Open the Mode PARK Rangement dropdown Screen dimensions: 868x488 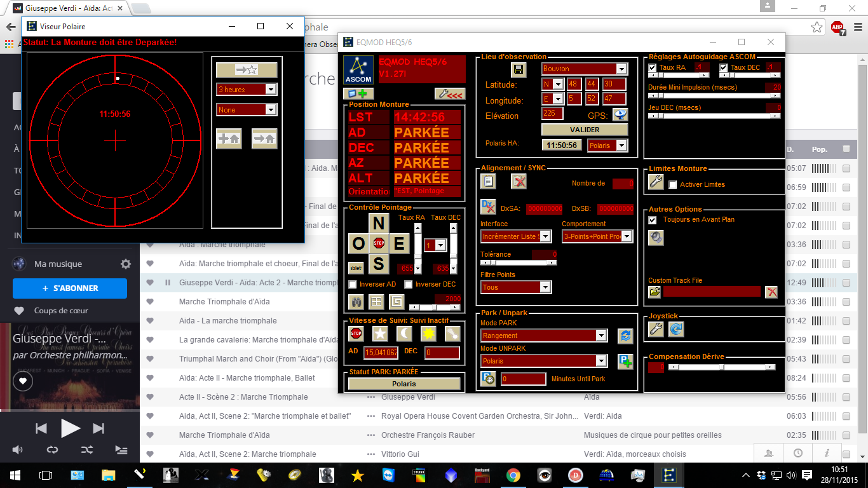click(601, 335)
